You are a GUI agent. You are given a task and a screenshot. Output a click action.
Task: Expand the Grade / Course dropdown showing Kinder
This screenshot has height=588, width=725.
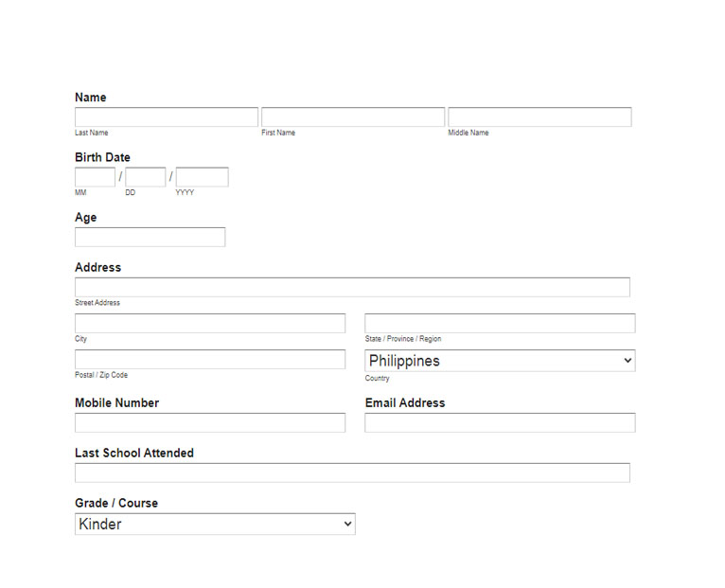coord(215,524)
